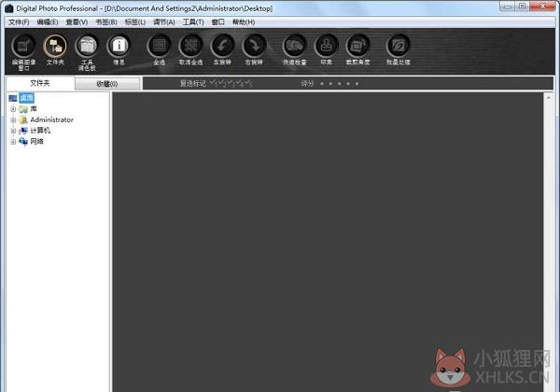Open the 工具(T) menu
This screenshot has width=560, height=392.
(x=193, y=22)
